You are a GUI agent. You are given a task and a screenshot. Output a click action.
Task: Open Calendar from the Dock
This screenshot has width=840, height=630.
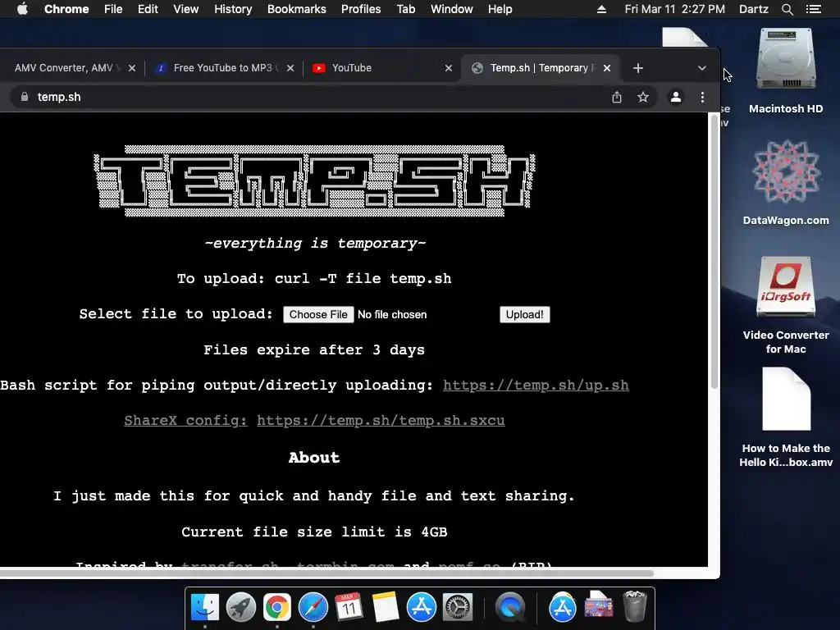point(349,607)
